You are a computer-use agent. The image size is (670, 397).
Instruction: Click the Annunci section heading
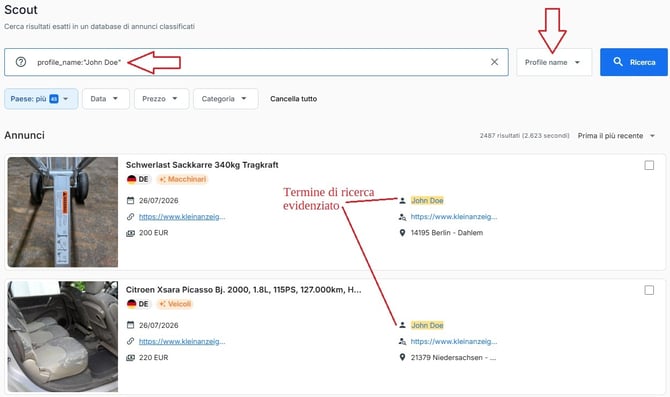point(24,135)
